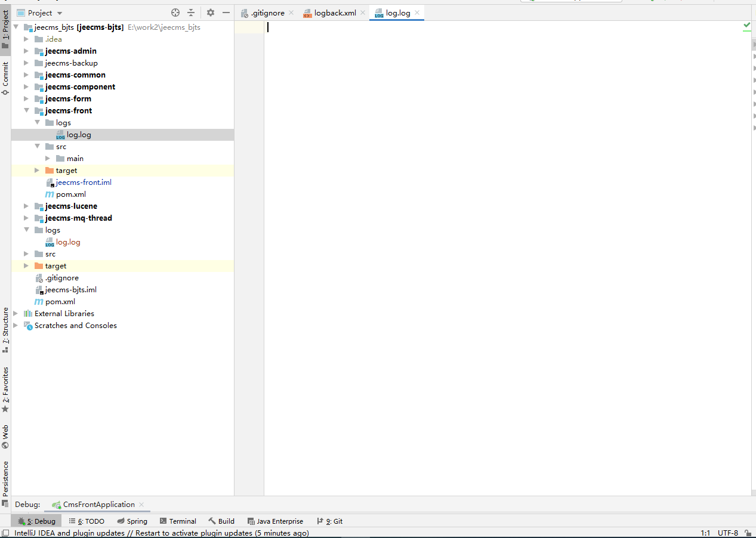Open the 5: Debug tool window
The width and height of the screenshot is (756, 538).
coord(36,521)
